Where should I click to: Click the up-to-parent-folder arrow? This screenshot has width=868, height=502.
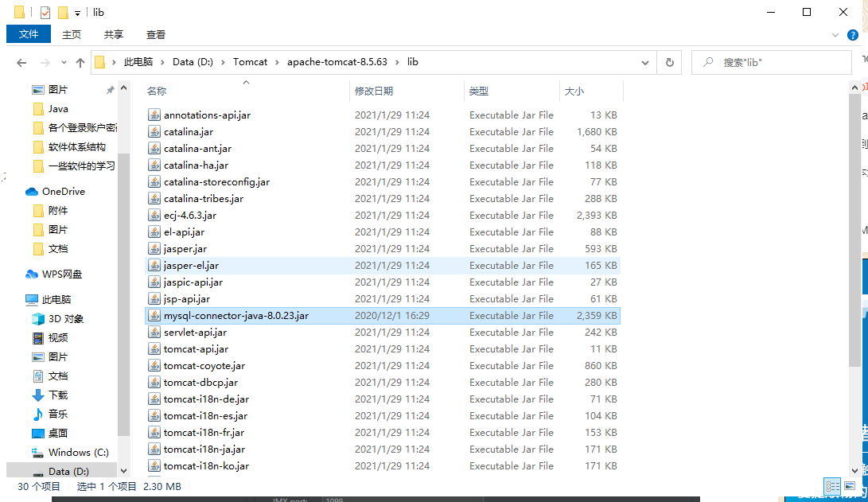pos(80,61)
